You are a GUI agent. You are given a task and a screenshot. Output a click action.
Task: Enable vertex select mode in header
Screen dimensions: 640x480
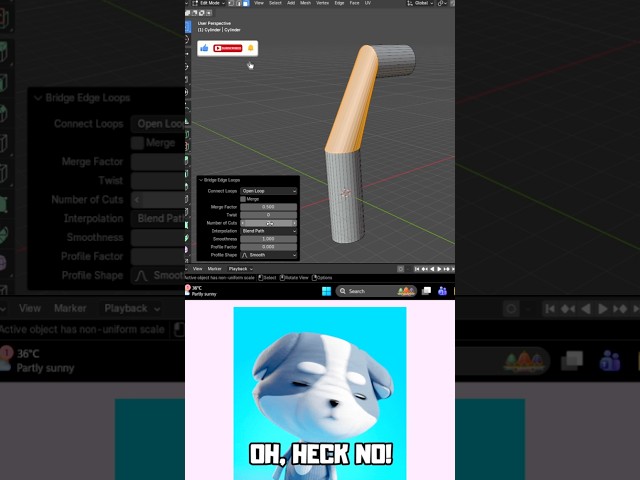(231, 3)
